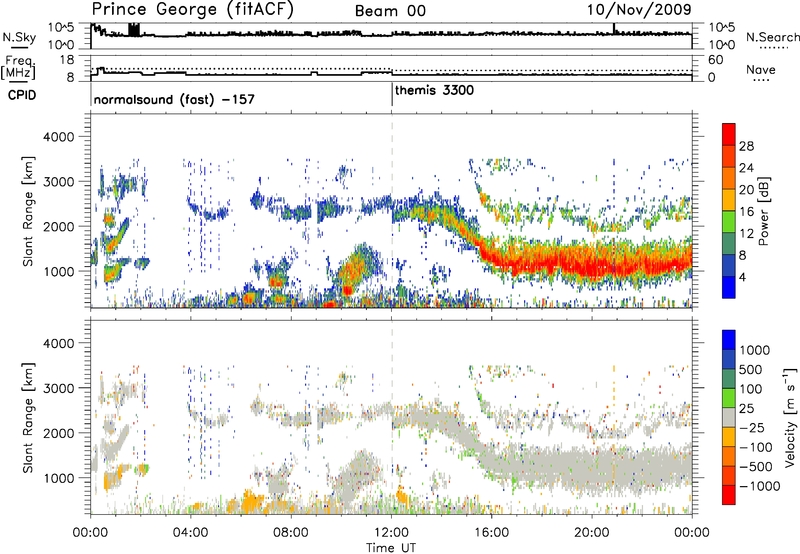This screenshot has height=554, width=800.
Task: Click the dashed 12:00 line in velocity panel
Action: pyautogui.click(x=392, y=417)
